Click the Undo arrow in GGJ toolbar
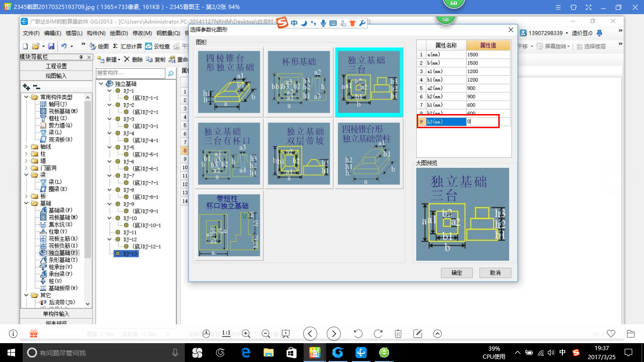This screenshot has width=644, height=362. 64,46
